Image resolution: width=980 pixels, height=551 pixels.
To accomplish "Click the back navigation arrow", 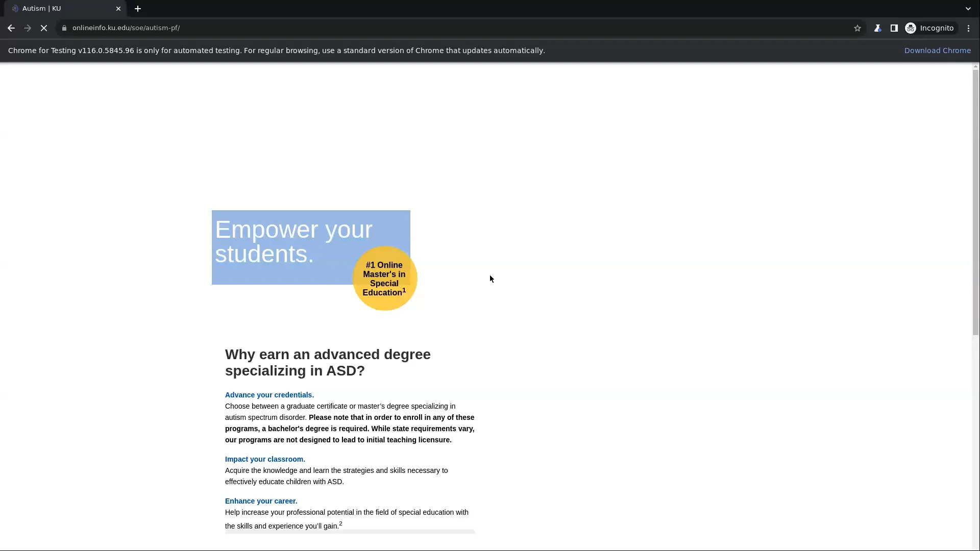I will [x=11, y=28].
